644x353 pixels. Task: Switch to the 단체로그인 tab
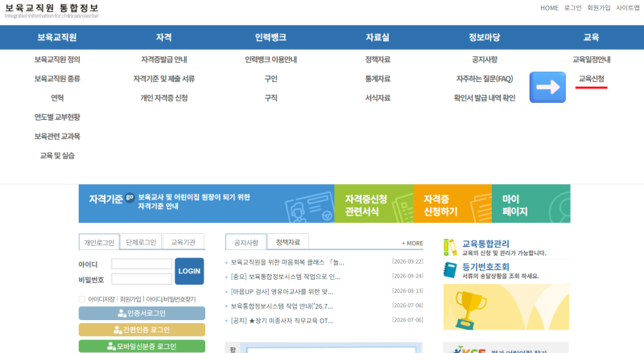[141, 242]
